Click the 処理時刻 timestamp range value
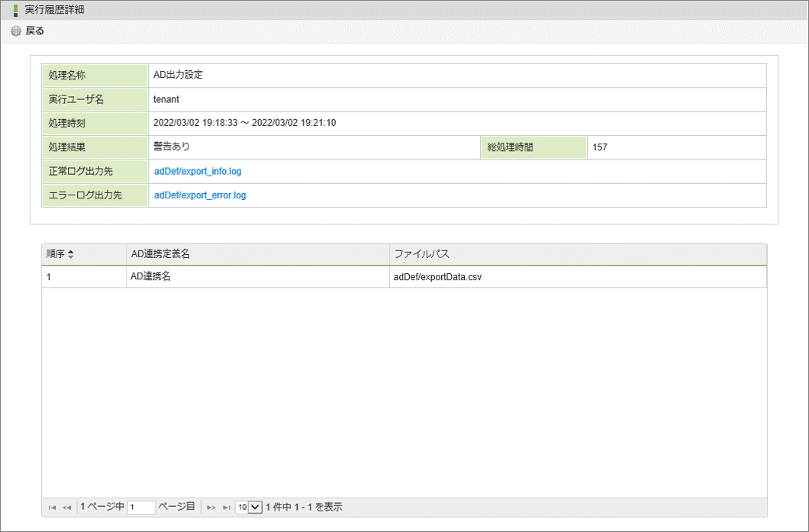 [245, 123]
